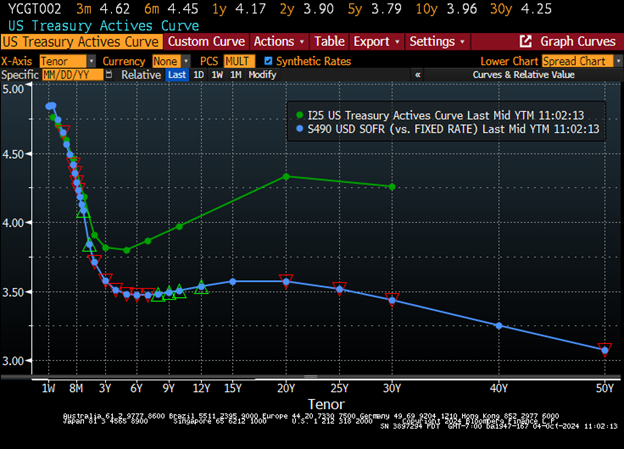Viewport: 624px width, 449px height.
Task: Expand the Settings menu
Action: (437, 41)
